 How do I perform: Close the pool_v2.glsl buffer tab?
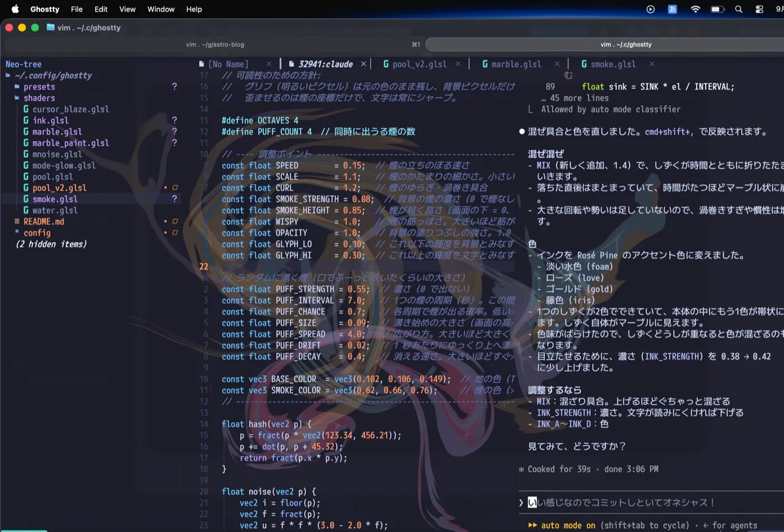[458, 64]
